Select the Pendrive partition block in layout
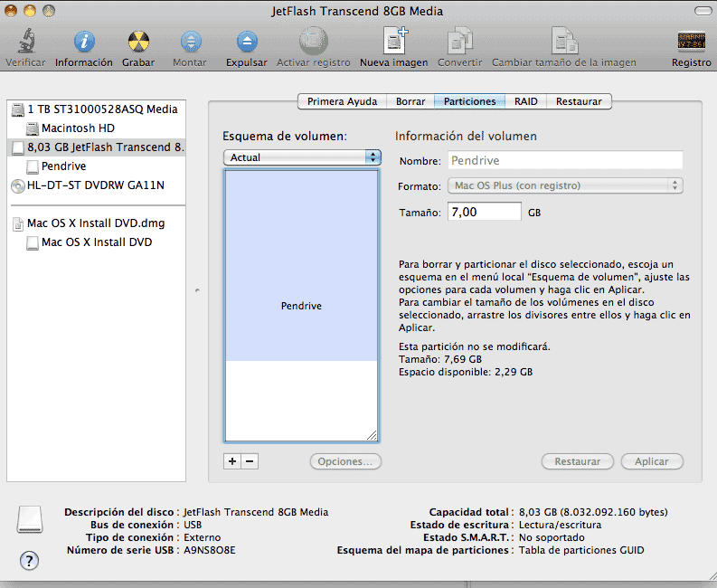717x588 pixels. [x=301, y=265]
